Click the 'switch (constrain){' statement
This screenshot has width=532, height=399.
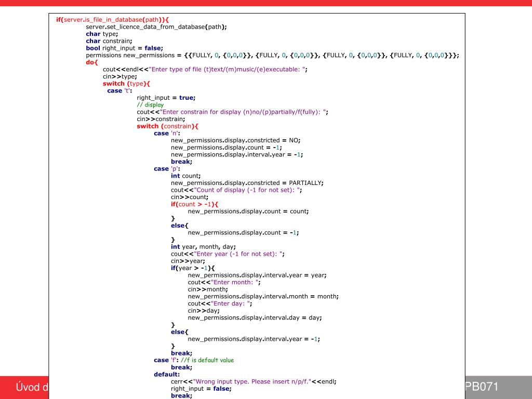[x=167, y=126]
